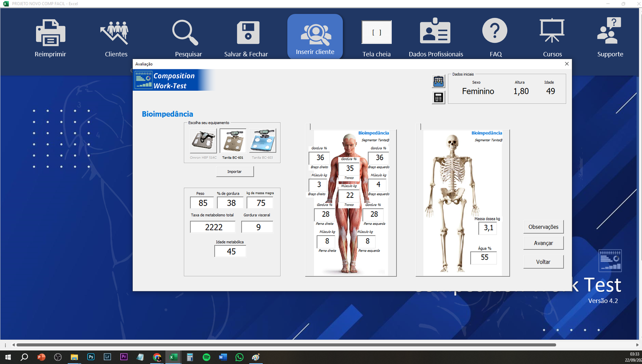
Task: Open Spotify from the taskbar
Action: (x=206, y=357)
